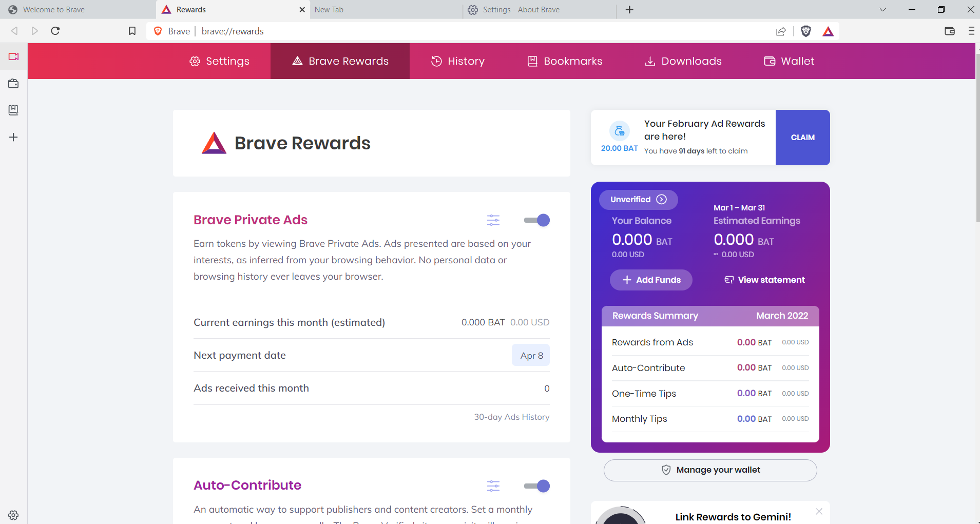Image resolution: width=980 pixels, height=524 pixels.
Task: Click 'Current earnings this month (estimated)' row
Action: [x=372, y=322]
